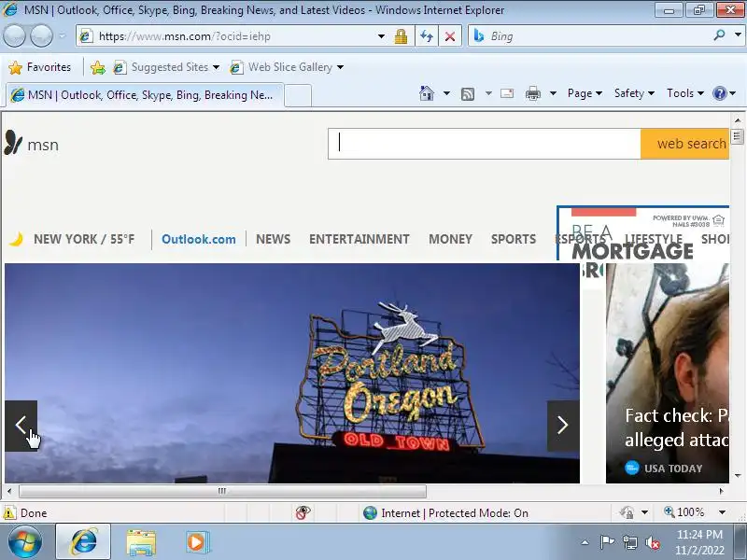Click the RSS Feeds icon
Image resolution: width=747 pixels, height=560 pixels.
tap(468, 94)
